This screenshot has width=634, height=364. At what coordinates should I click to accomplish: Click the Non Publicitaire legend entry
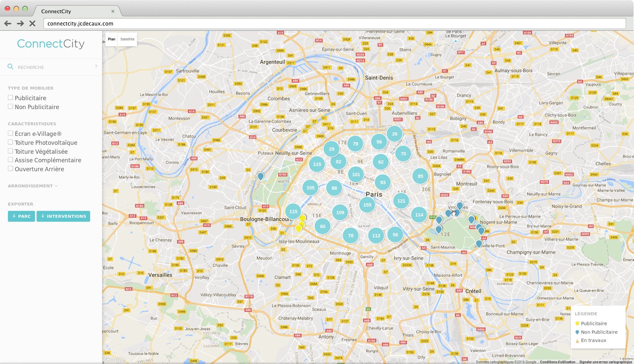596,332
